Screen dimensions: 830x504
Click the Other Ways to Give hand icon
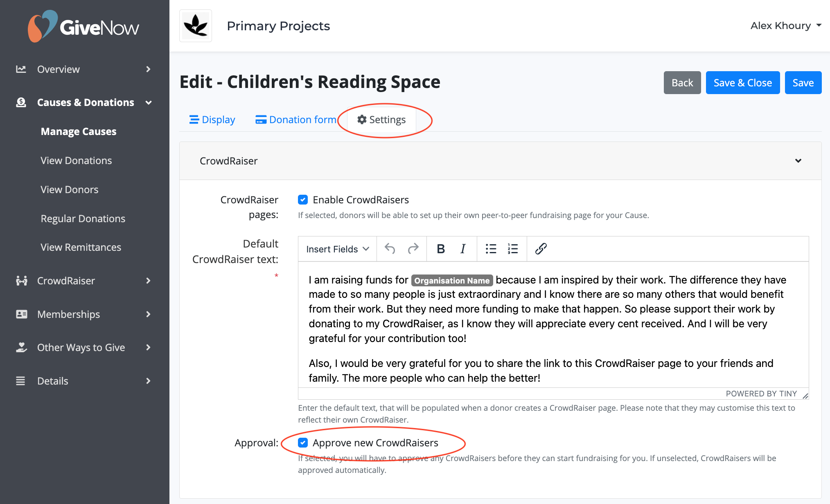point(21,347)
